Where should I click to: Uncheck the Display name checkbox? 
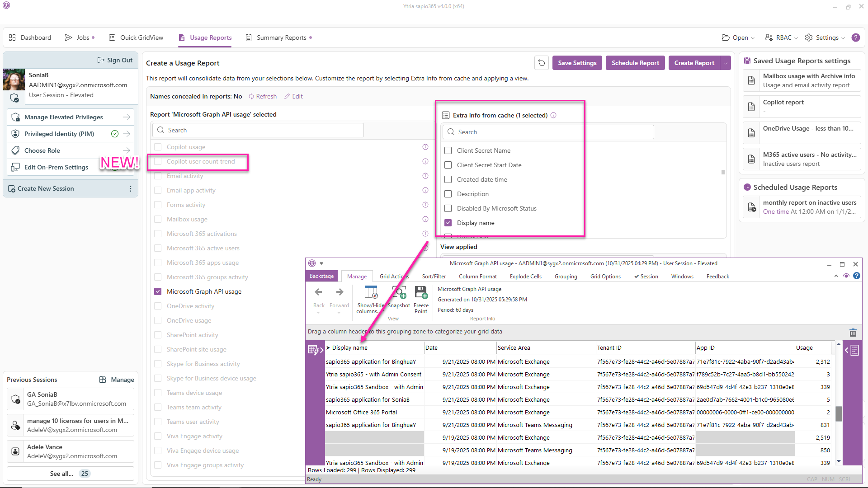click(x=448, y=223)
